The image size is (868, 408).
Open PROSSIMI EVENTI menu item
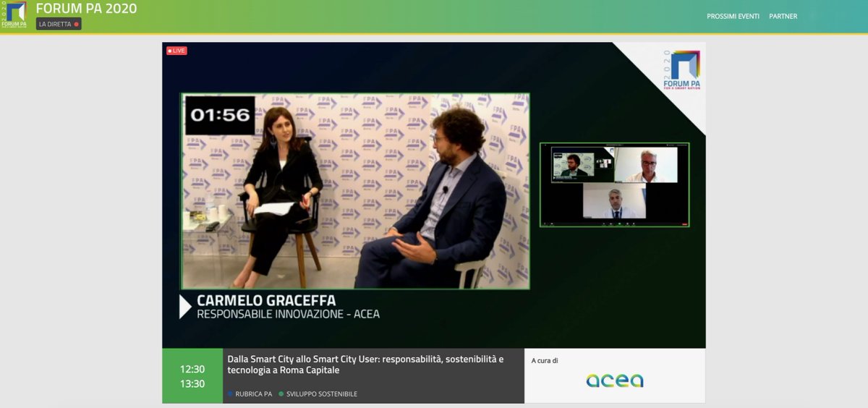tap(733, 16)
